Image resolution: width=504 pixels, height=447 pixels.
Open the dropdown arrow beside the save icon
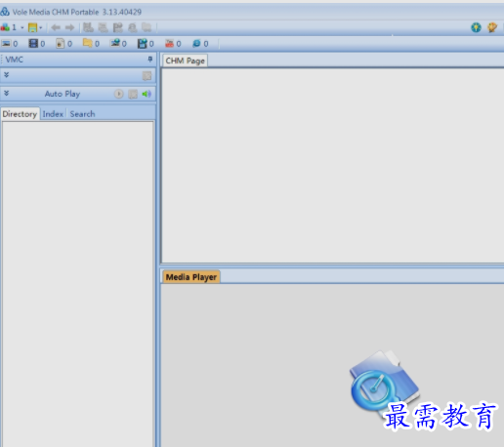tap(41, 27)
